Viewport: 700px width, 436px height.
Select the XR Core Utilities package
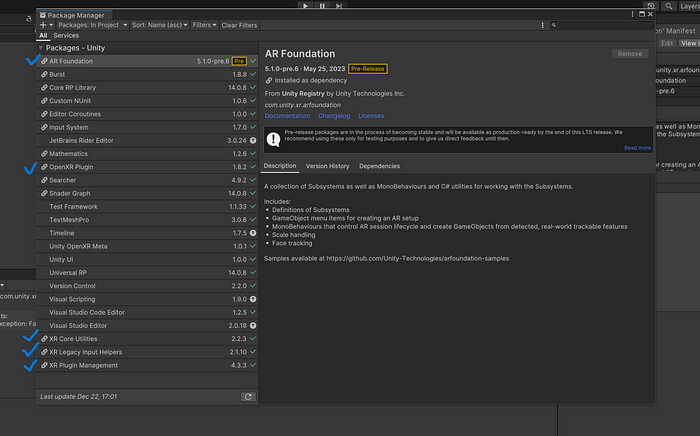click(x=147, y=339)
